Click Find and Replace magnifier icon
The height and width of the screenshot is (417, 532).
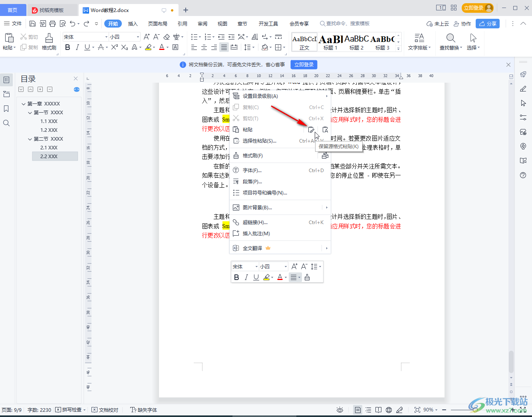pyautogui.click(x=451, y=38)
